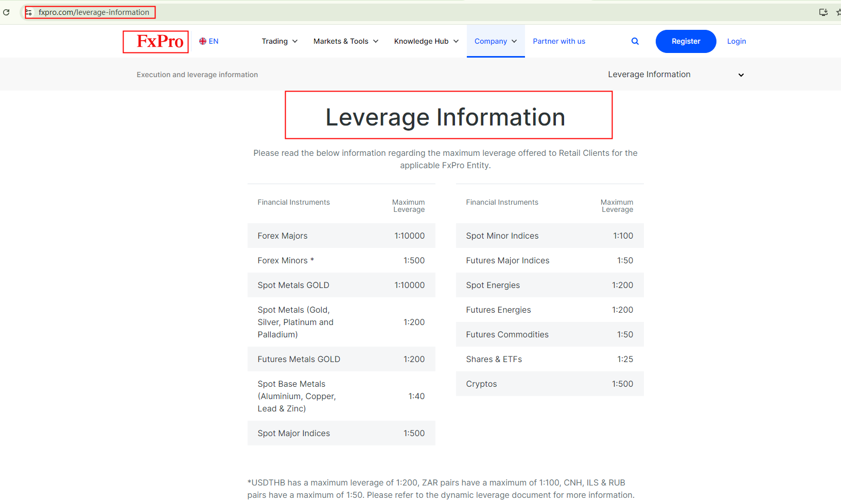Click the site information icon in address bar

click(29, 12)
